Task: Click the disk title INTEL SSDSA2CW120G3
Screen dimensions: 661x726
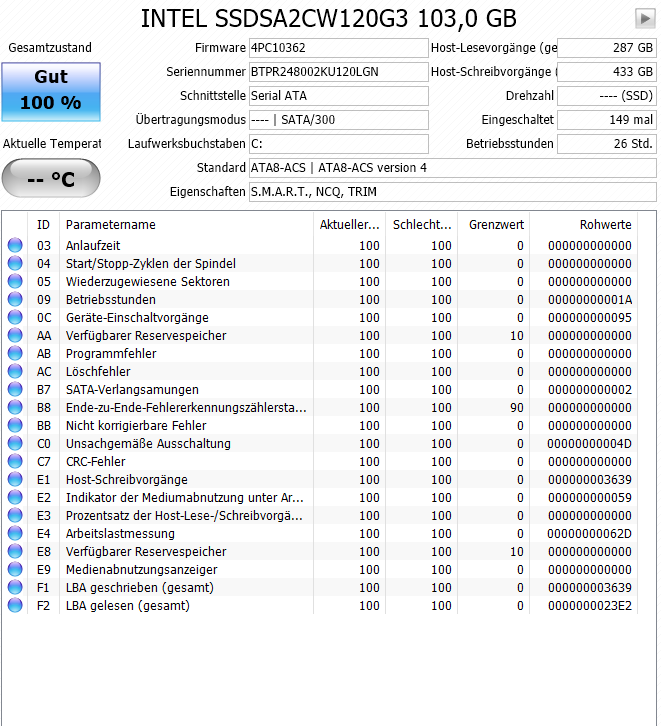Action: click(x=328, y=19)
